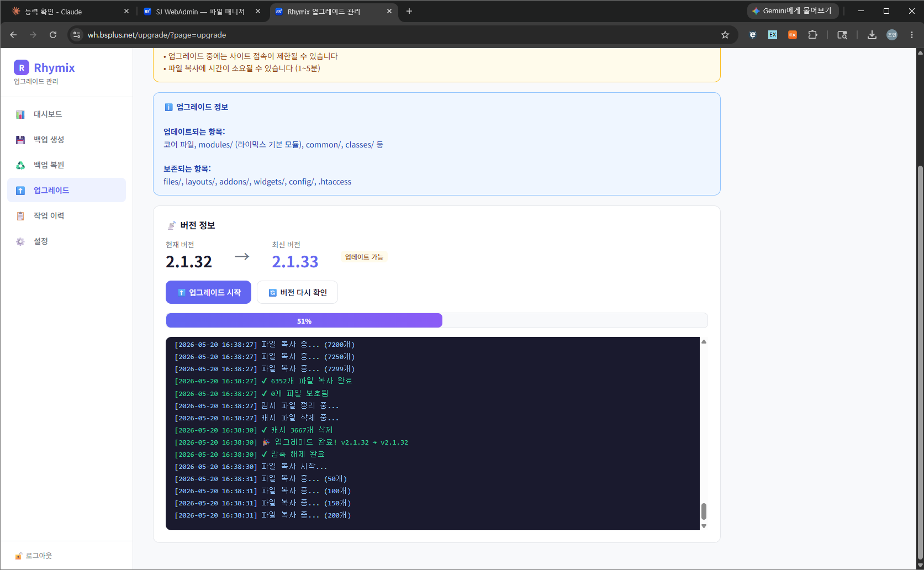Open the 대시보드 sidebar menu

pyautogui.click(x=66, y=114)
